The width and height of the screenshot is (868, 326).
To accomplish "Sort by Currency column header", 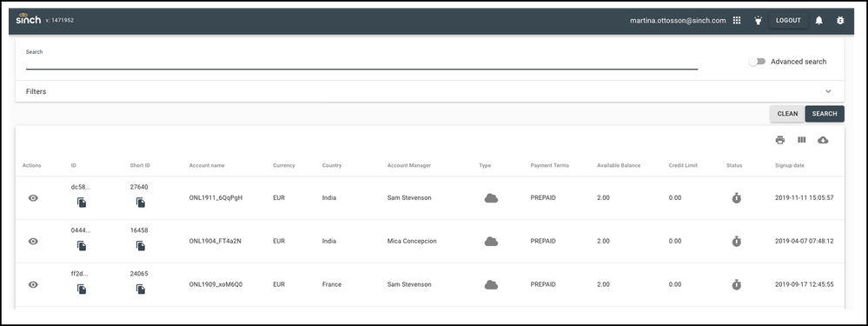I will coord(284,165).
